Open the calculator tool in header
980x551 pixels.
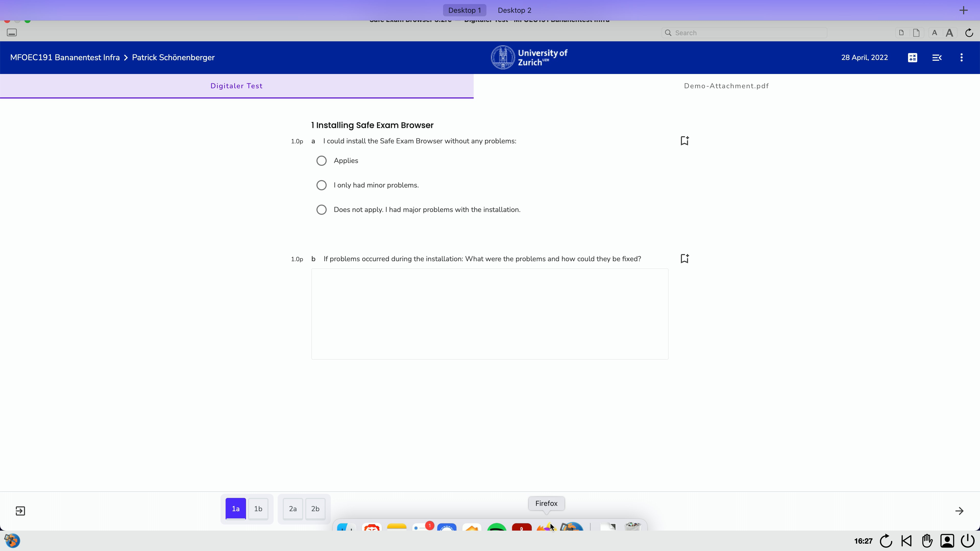tap(912, 57)
